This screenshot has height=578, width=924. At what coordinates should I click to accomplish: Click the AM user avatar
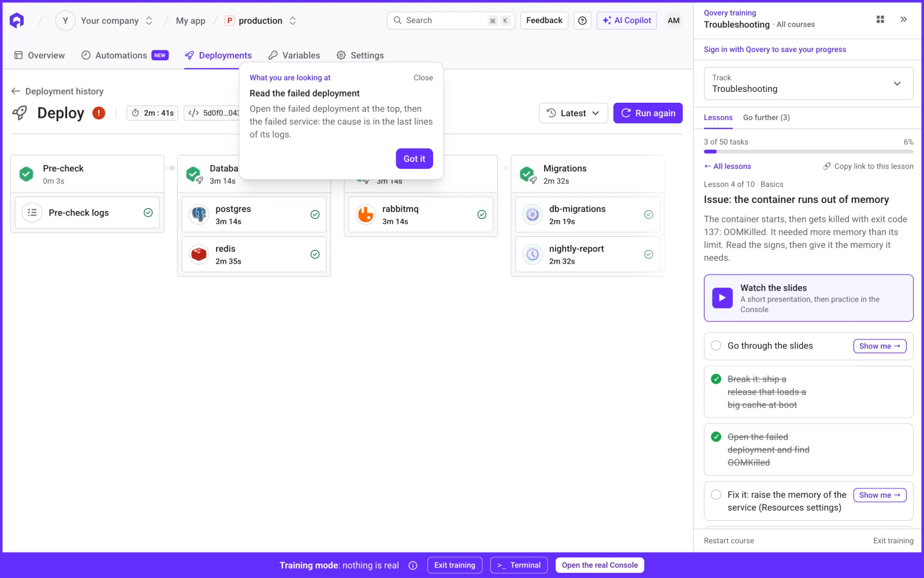tap(673, 21)
